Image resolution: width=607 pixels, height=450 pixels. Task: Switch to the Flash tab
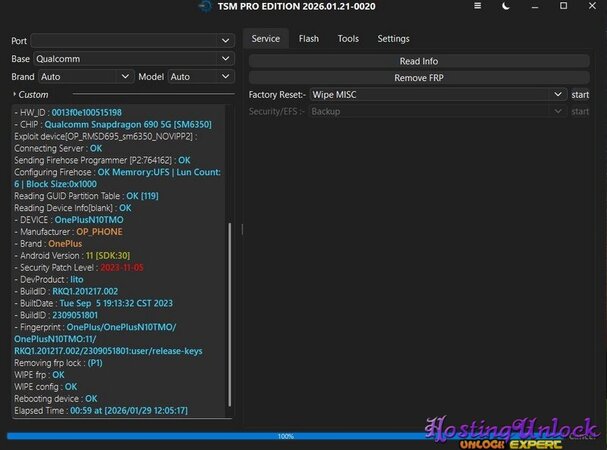(309, 39)
